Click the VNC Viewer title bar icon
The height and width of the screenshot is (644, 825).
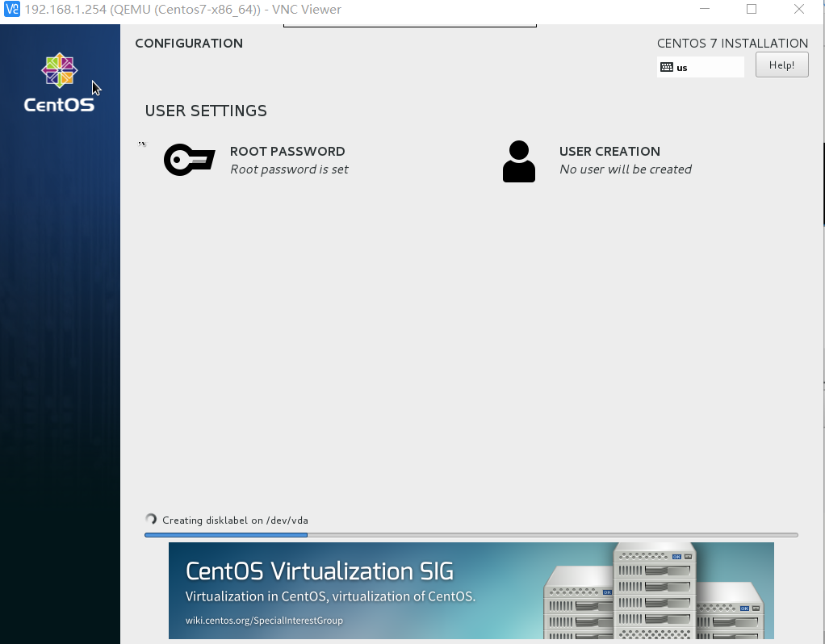11,9
